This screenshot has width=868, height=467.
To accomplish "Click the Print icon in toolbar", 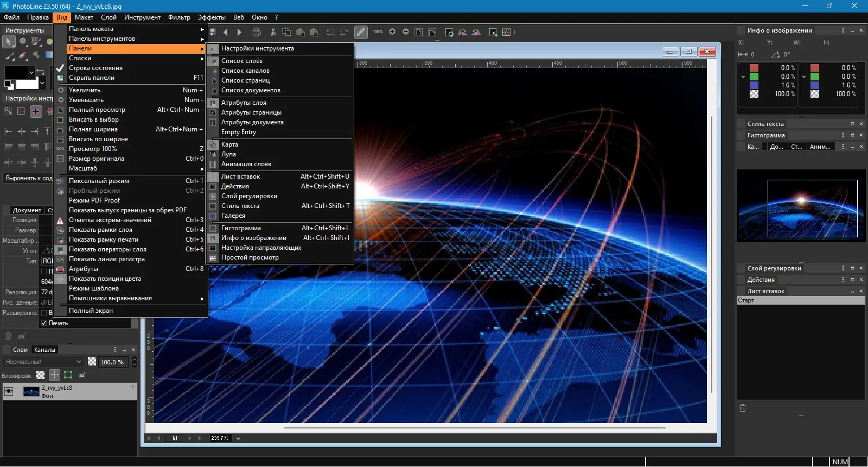I will click(257, 32).
